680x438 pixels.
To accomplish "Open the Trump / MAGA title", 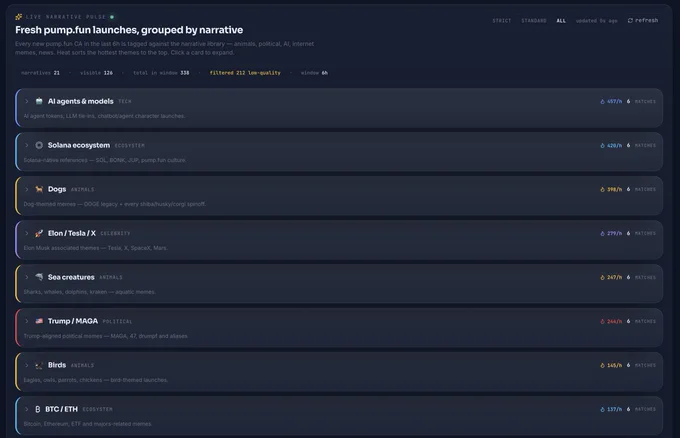I will pos(73,321).
